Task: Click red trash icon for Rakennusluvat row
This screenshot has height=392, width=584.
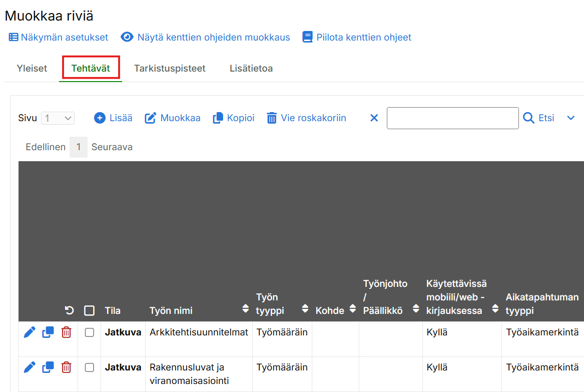Action: click(66, 367)
